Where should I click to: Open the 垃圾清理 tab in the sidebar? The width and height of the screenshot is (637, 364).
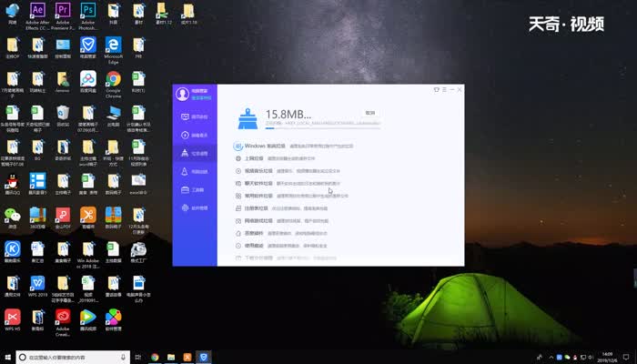pos(195,153)
